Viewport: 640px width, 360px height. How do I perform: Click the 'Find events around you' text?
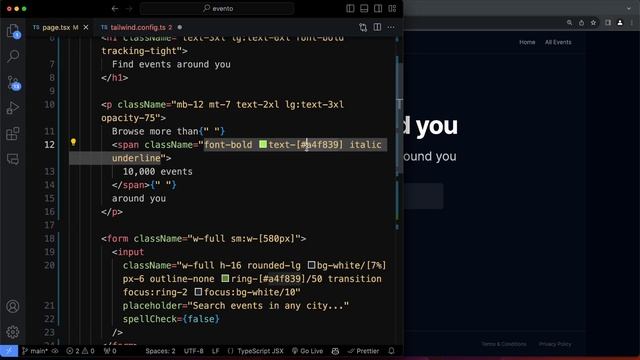point(171,64)
